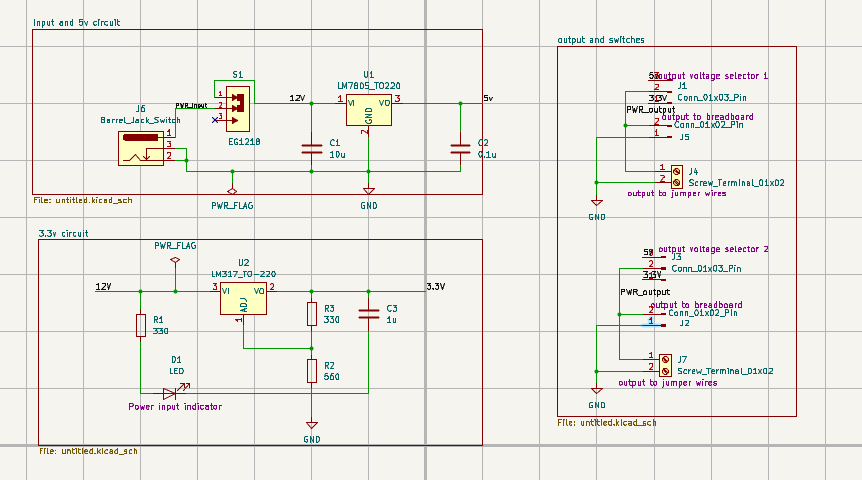Click the Screw_Terminal_01x02 text beside J4

tap(737, 183)
